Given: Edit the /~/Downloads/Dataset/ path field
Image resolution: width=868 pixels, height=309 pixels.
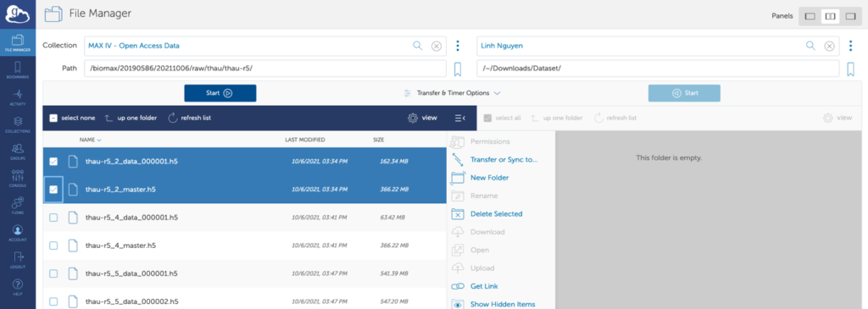Looking at the screenshot, I should pyautogui.click(x=658, y=69).
